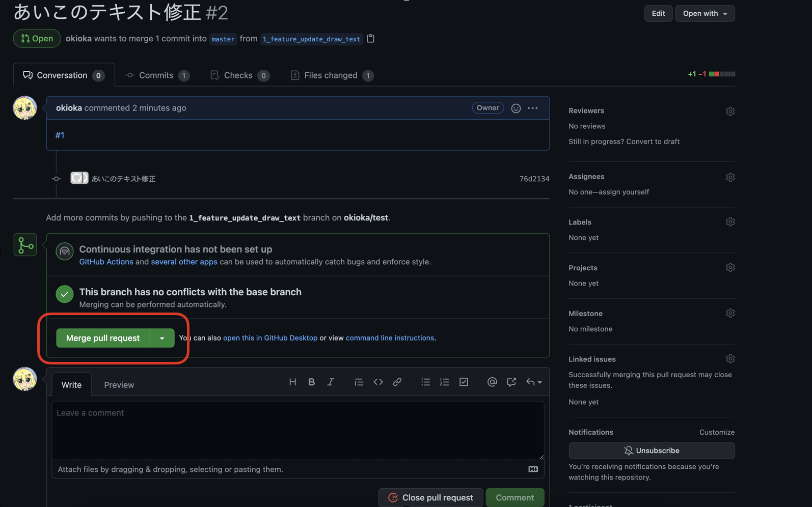Open the Reviewers gear settings
The image size is (812, 507).
click(x=730, y=111)
